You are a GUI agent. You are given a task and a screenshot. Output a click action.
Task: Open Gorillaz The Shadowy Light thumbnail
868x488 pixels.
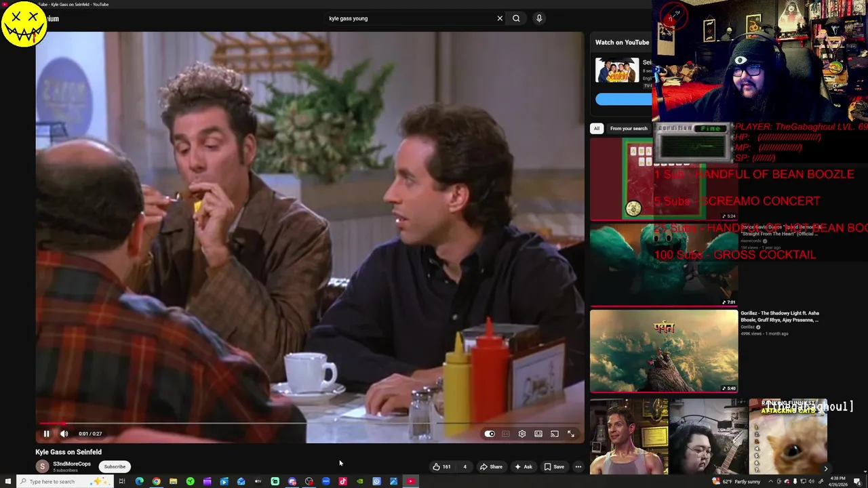[663, 351]
